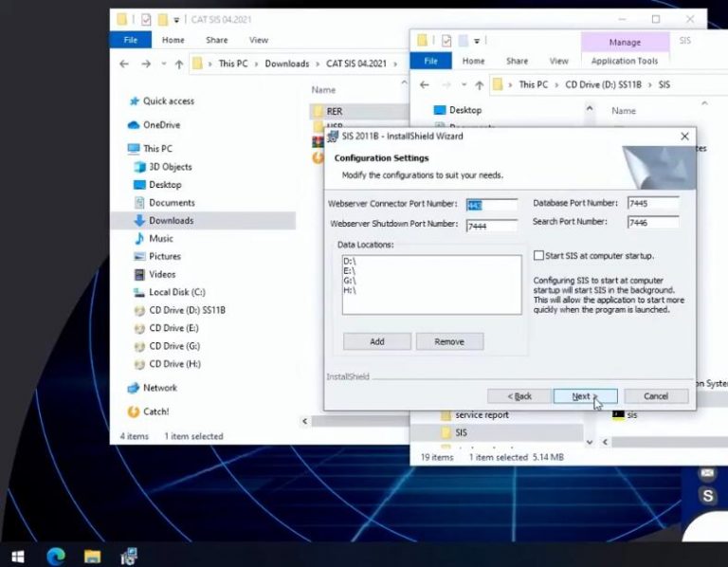Viewport: 728px width, 567px height.
Task: Open File Explorer from the taskbar
Action: click(92, 556)
